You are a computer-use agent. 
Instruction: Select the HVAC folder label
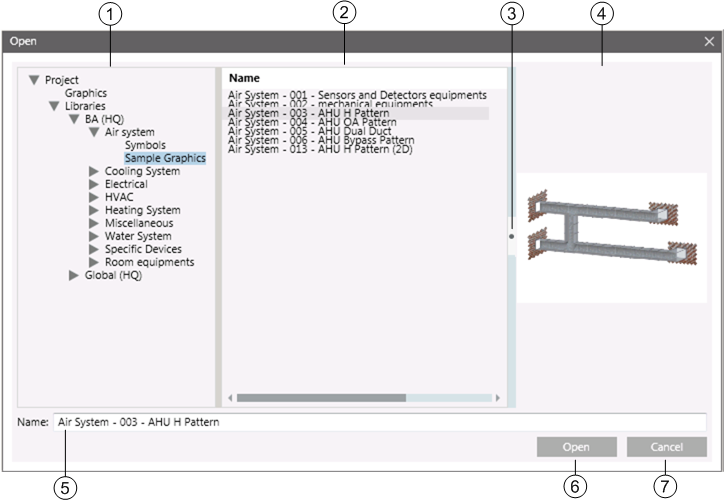tap(119, 197)
